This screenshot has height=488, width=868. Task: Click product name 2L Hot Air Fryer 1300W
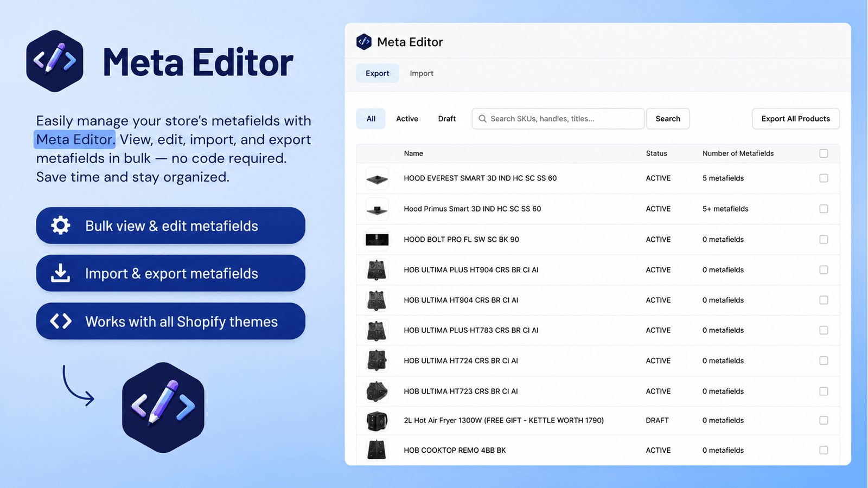point(504,420)
